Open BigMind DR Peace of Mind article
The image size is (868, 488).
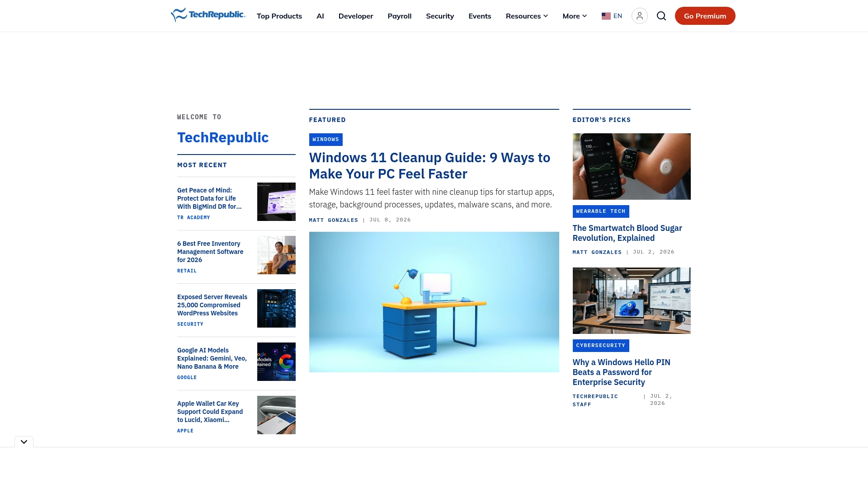point(210,198)
